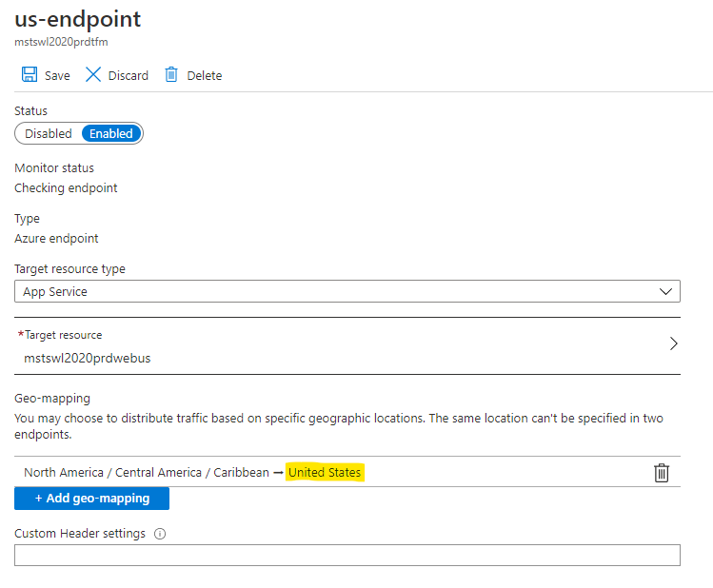713x588 pixels.
Task: Expand the Target resource chevron
Action: 673,343
